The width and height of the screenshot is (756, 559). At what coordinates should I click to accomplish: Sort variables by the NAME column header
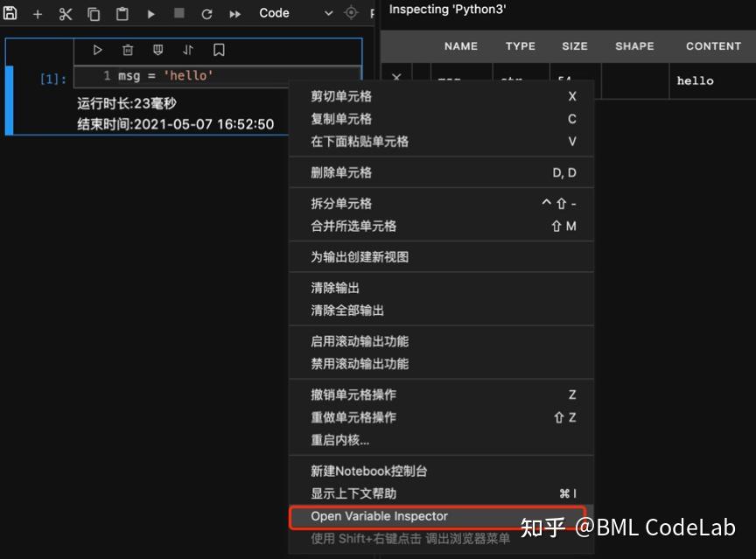point(460,45)
